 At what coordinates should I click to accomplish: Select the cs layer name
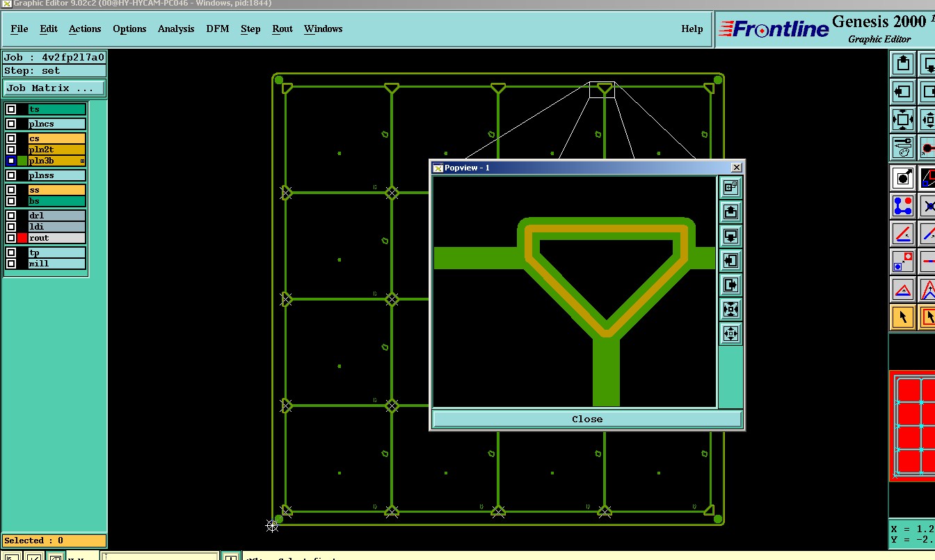click(57, 138)
